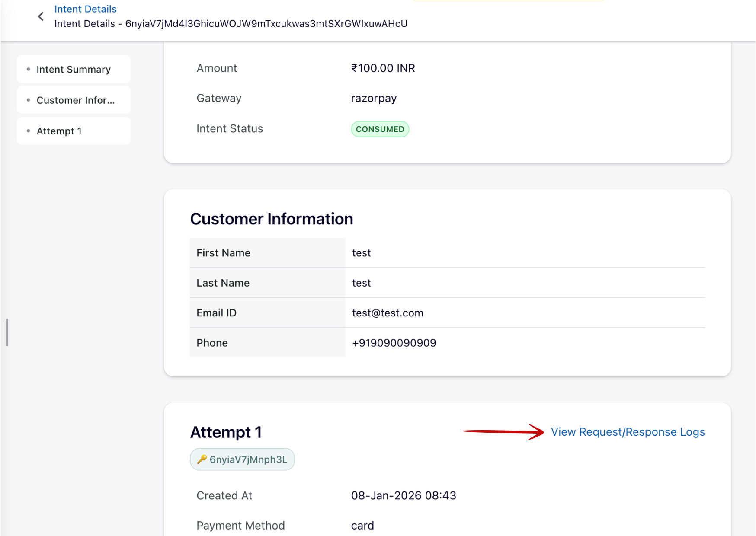
Task: Select Intent Summary in the sidebar
Action: tap(74, 69)
